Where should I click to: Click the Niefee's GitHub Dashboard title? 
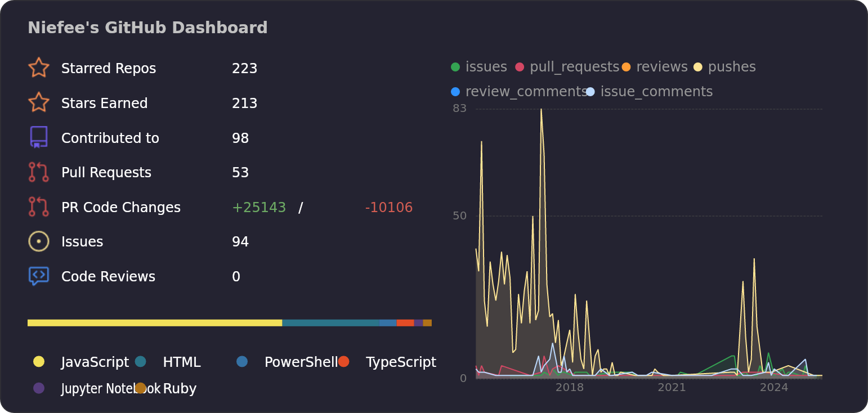[x=147, y=28]
